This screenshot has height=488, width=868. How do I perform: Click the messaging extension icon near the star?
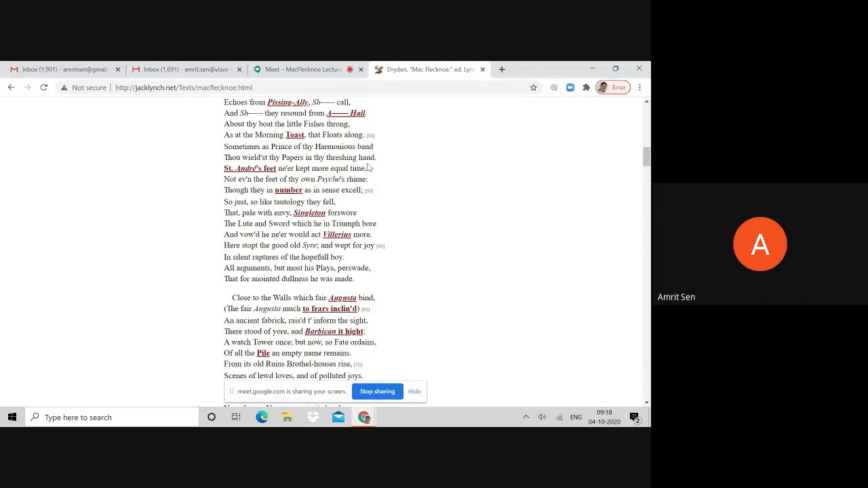(554, 87)
